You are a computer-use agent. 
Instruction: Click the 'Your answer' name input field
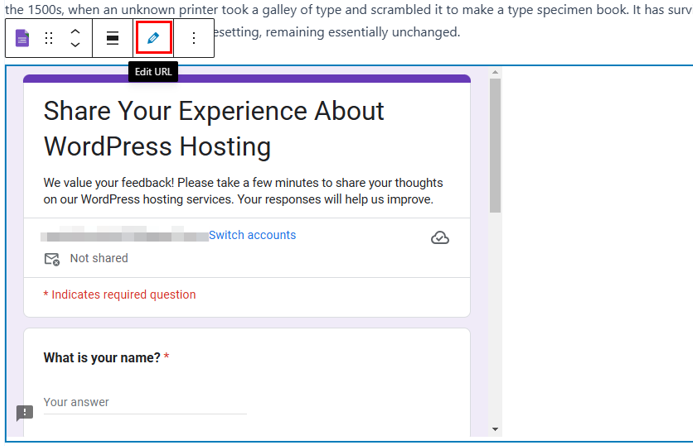(145, 402)
